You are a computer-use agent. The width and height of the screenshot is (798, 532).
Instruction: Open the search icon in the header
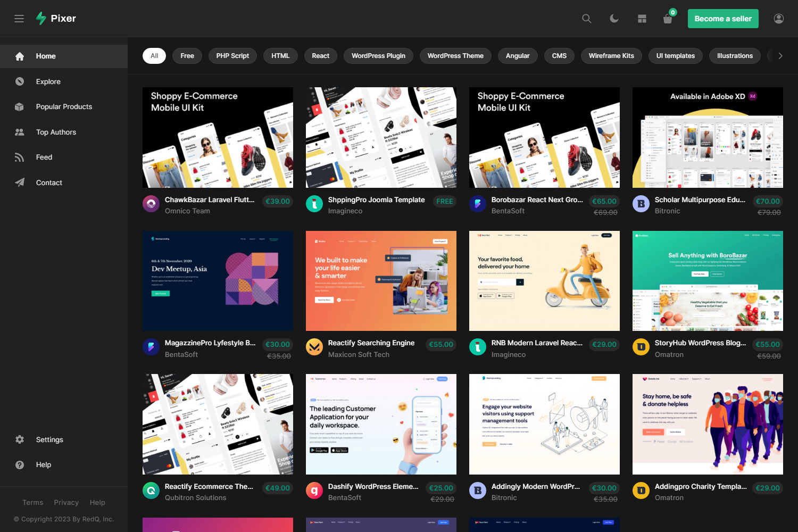tap(586, 18)
